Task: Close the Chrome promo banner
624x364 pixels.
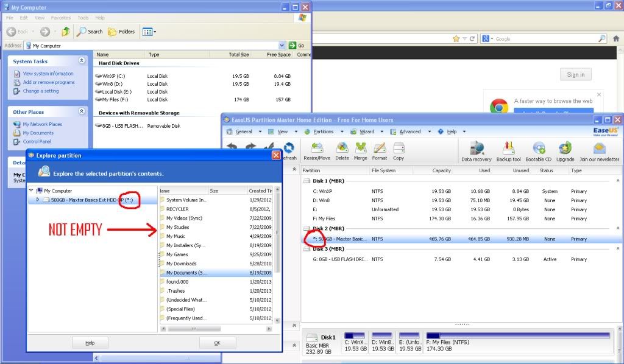Action: pos(599,94)
